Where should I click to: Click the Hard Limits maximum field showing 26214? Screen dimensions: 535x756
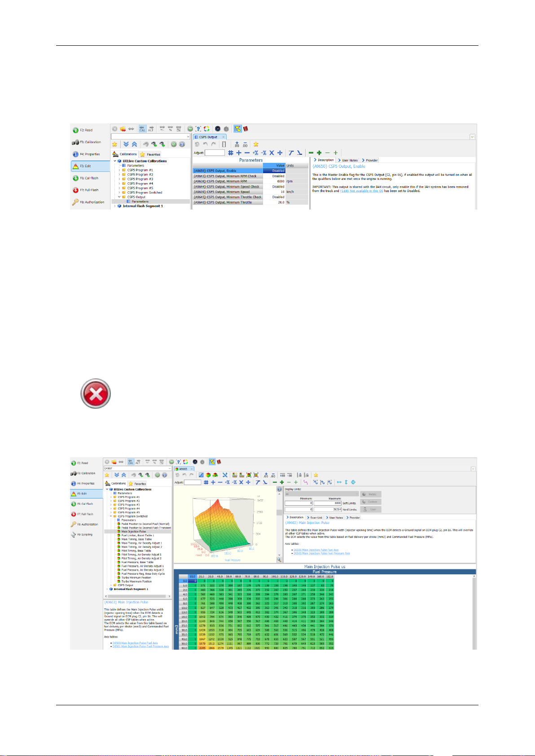pos(328,509)
